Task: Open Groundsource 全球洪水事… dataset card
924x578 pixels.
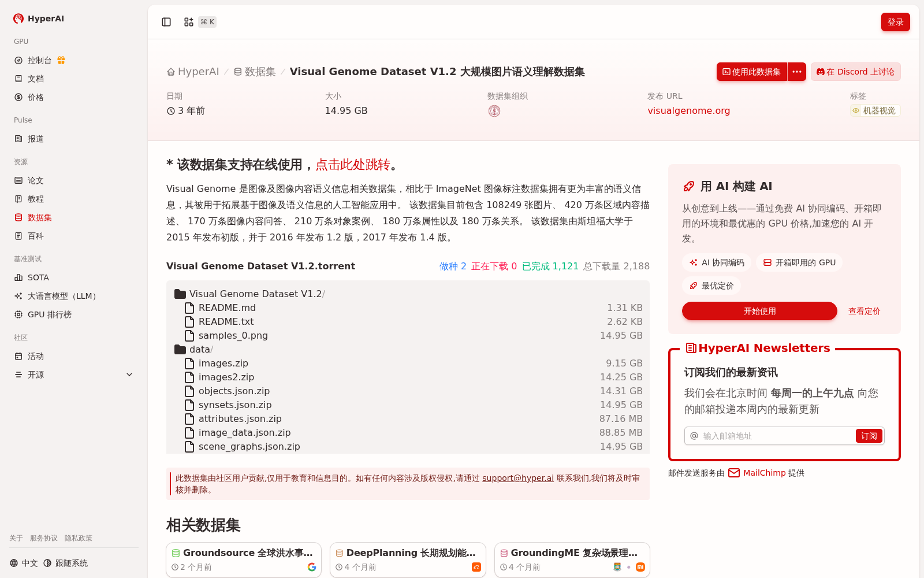Action: click(244, 560)
